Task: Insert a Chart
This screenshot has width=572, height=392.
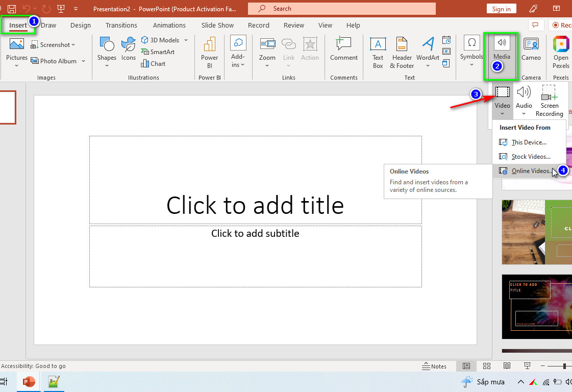Action: [x=153, y=63]
